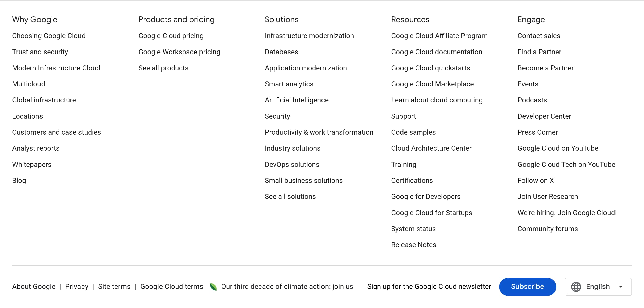Screen dimensions: 644x308
Task: Click the globe language icon
Action: pos(576,287)
